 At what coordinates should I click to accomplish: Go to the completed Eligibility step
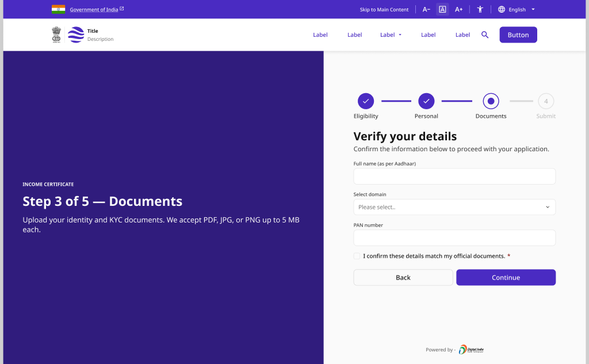[365, 101]
